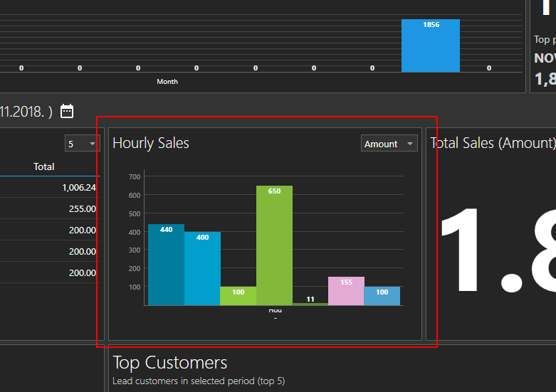Click the Top Customers heading
Screen dimensions: 556x392
170,363
